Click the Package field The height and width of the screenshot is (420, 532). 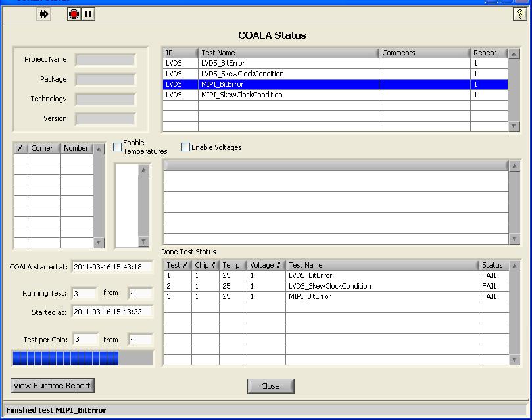[x=105, y=80]
